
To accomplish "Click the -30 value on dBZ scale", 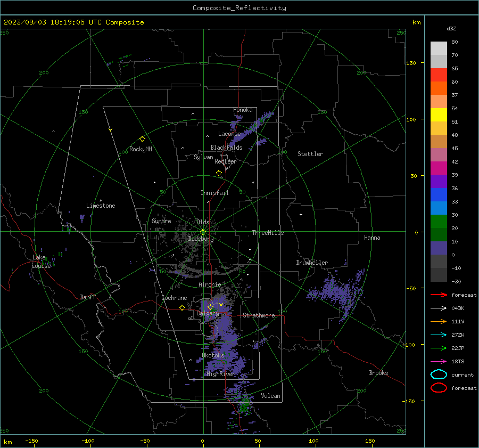I will click(456, 282).
